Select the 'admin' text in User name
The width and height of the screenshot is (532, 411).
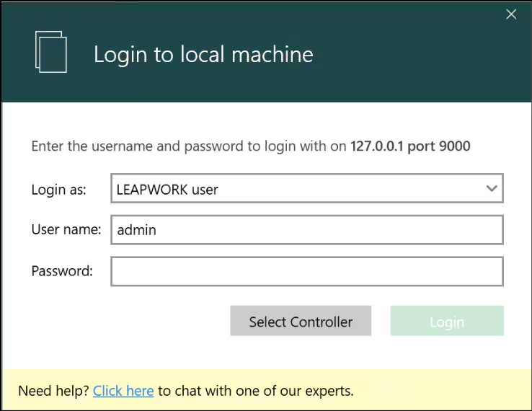coord(136,231)
